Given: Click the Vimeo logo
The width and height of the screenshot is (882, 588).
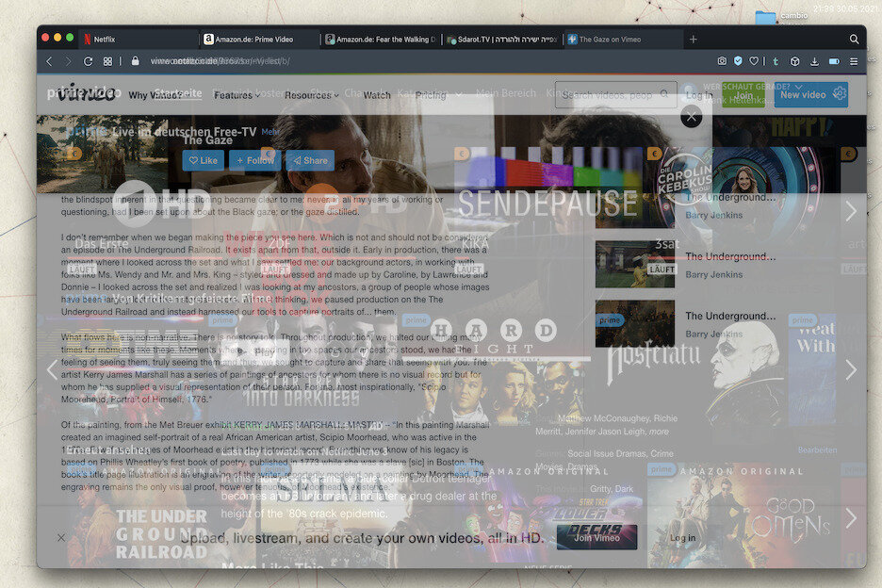Looking at the screenshot, I should [86, 92].
